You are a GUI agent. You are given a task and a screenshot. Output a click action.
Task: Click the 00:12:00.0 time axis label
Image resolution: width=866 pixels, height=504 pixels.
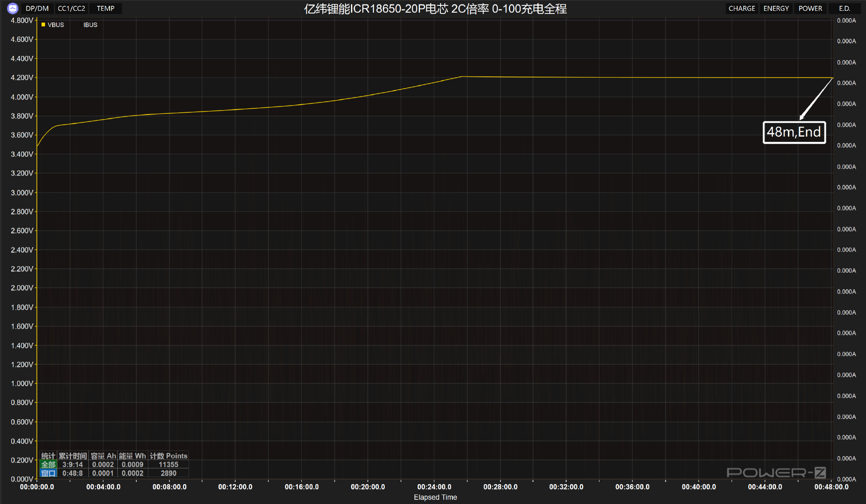click(x=235, y=487)
